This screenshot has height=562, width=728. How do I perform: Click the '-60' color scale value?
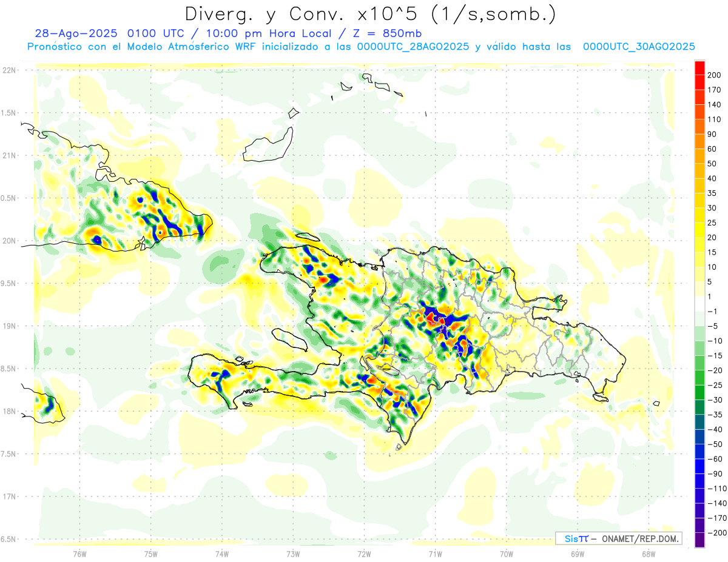click(715, 459)
